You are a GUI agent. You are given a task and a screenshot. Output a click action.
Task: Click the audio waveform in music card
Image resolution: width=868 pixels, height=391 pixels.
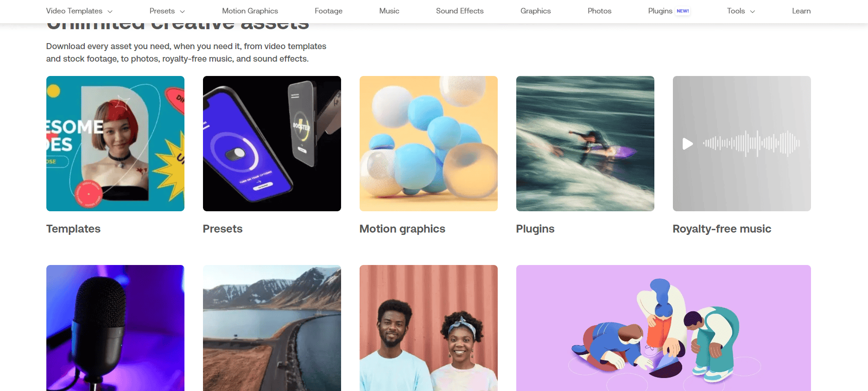click(x=751, y=144)
